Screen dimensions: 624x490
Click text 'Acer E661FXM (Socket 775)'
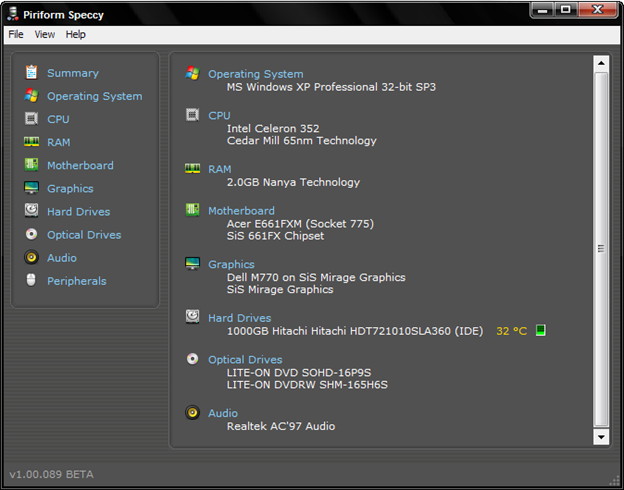coord(300,224)
